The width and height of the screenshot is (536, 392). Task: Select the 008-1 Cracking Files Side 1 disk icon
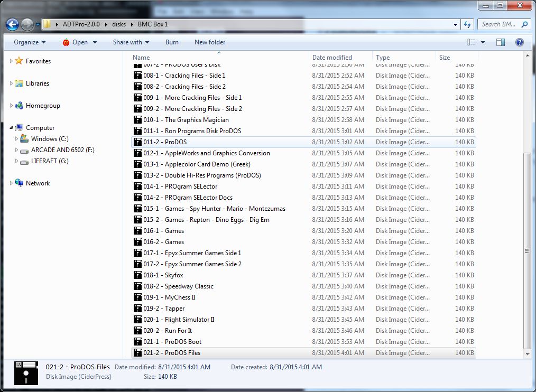pyautogui.click(x=137, y=76)
